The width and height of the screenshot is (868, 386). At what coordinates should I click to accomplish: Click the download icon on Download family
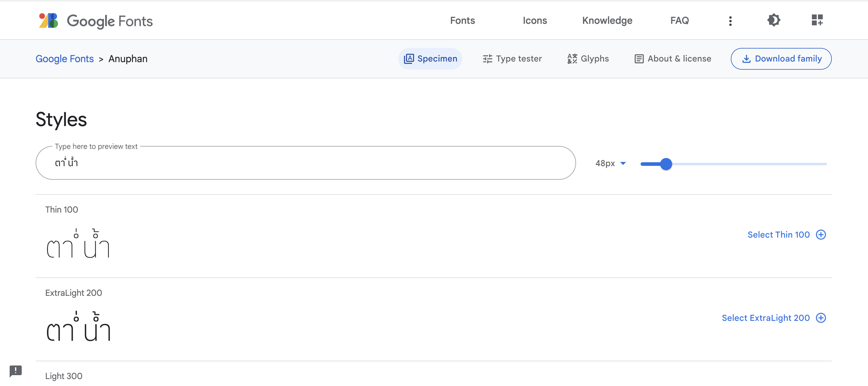click(x=747, y=58)
